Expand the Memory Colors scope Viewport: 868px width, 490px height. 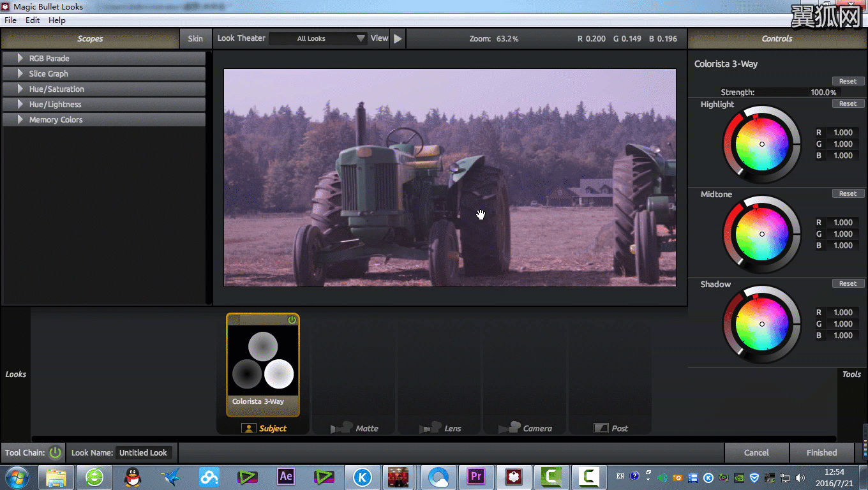[x=104, y=119]
